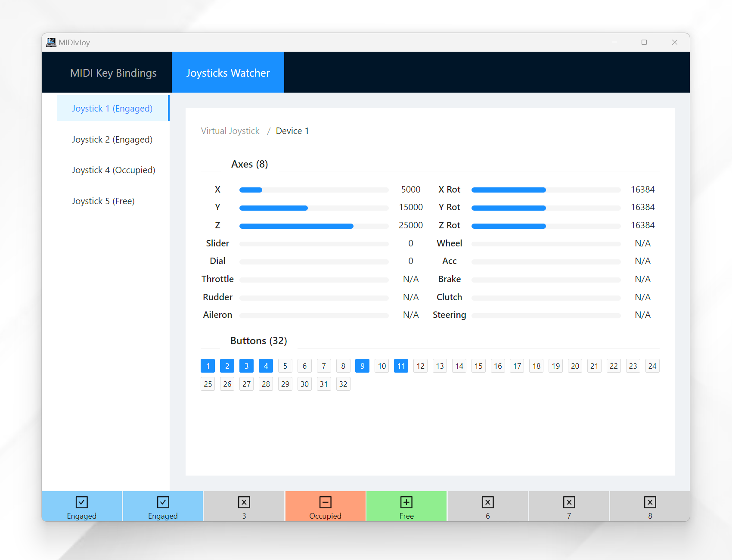The height and width of the screenshot is (560, 732).
Task: Click the X icon on status tile 7
Action: [x=569, y=502]
